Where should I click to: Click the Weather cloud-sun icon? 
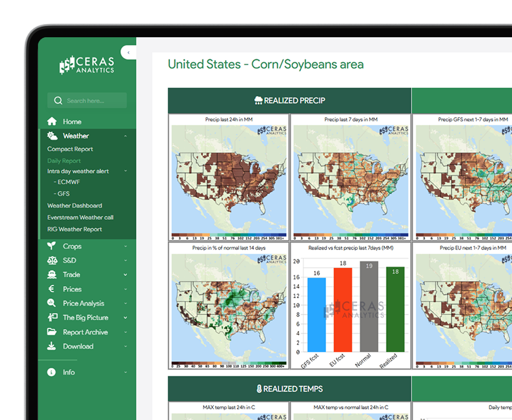[52, 136]
